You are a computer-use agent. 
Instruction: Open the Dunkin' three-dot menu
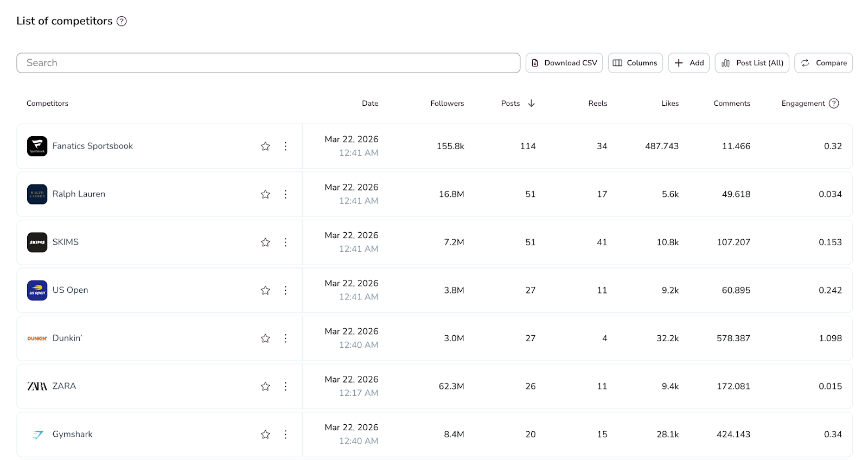(x=285, y=338)
